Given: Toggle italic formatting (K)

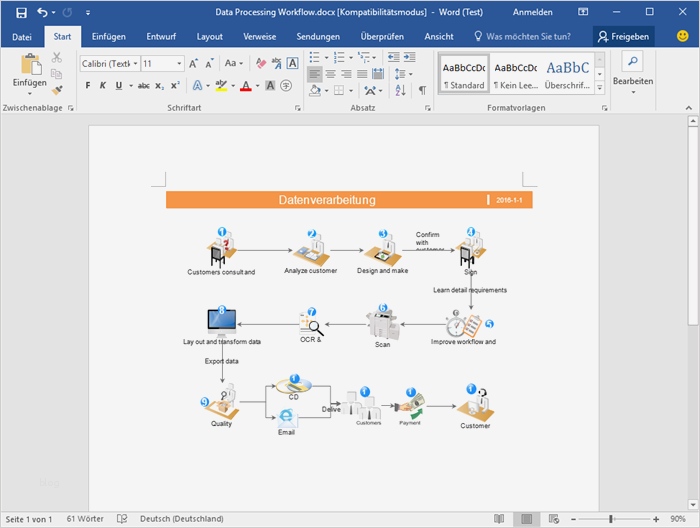Looking at the screenshot, I should (x=103, y=86).
